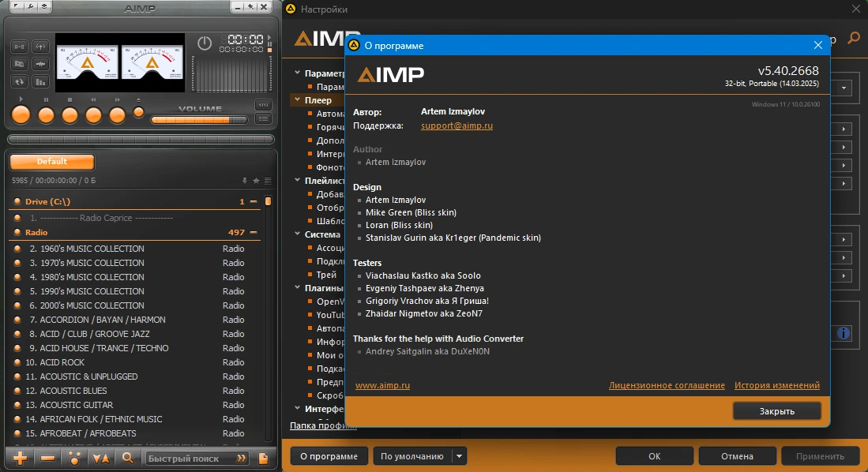868x472 pixels.
Task: Skip to the next track
Action: pyautogui.click(x=118, y=114)
